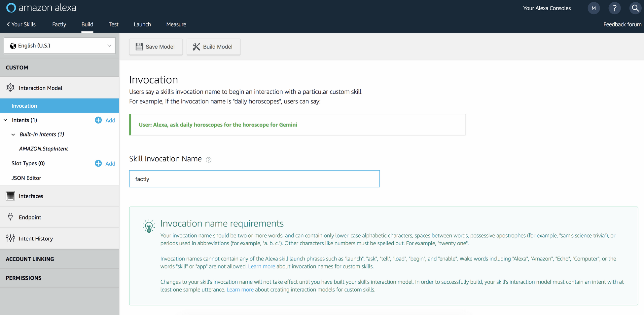The image size is (644, 315).
Task: Open the Endpoint section
Action: tap(59, 217)
